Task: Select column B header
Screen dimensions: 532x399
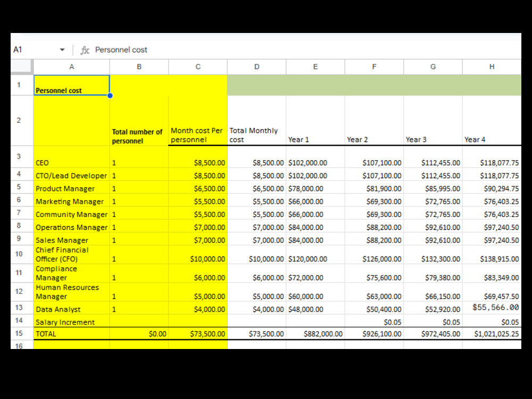Action: [x=139, y=67]
